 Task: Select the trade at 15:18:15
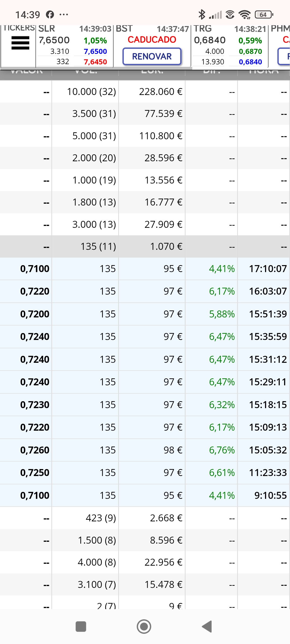pyautogui.click(x=145, y=405)
